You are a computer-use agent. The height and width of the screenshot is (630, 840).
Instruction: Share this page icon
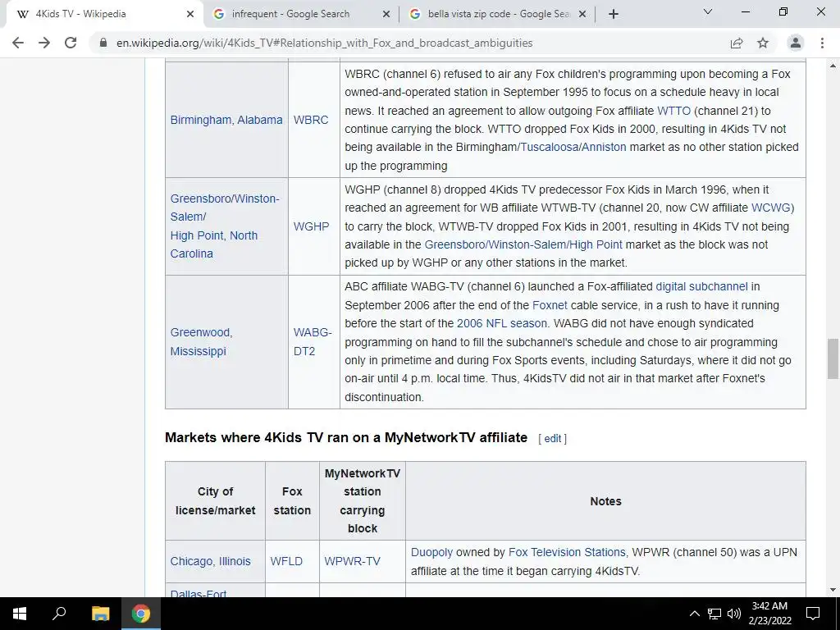point(737,43)
